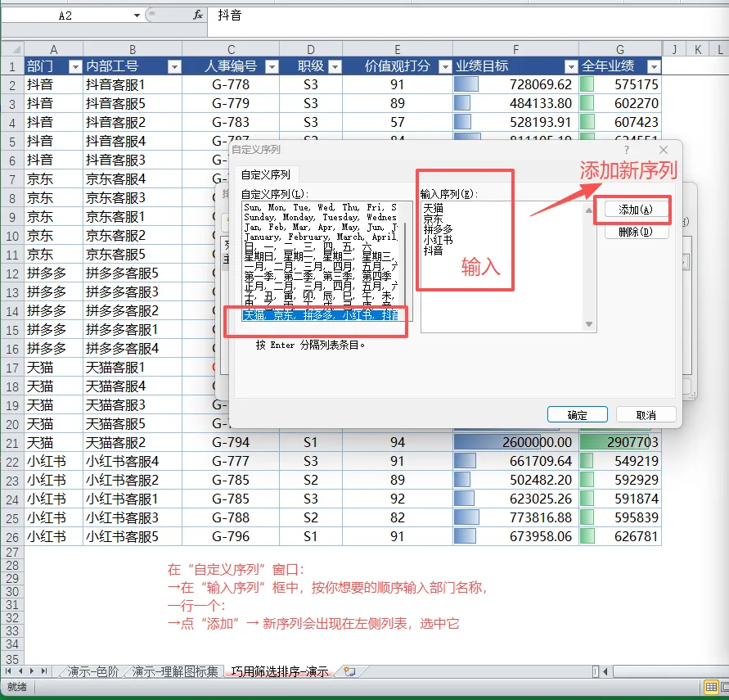Select the 天猫, 京东, 拼多多 list entry
Image resolution: width=729 pixels, height=700 pixels.
tap(320, 315)
